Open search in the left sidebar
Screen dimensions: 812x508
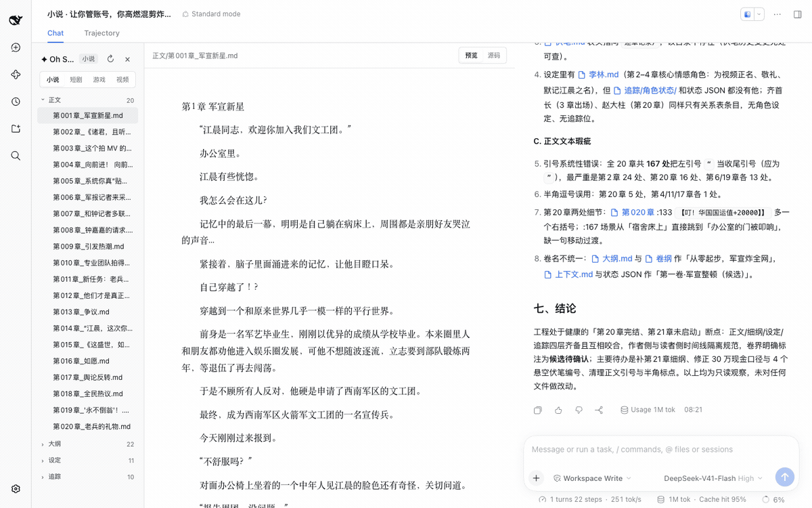tap(16, 156)
